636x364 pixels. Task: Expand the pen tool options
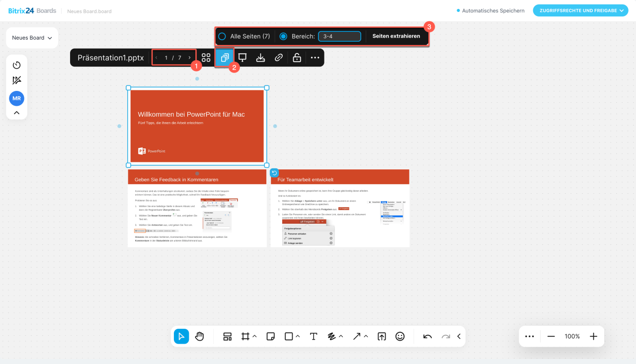(341, 336)
